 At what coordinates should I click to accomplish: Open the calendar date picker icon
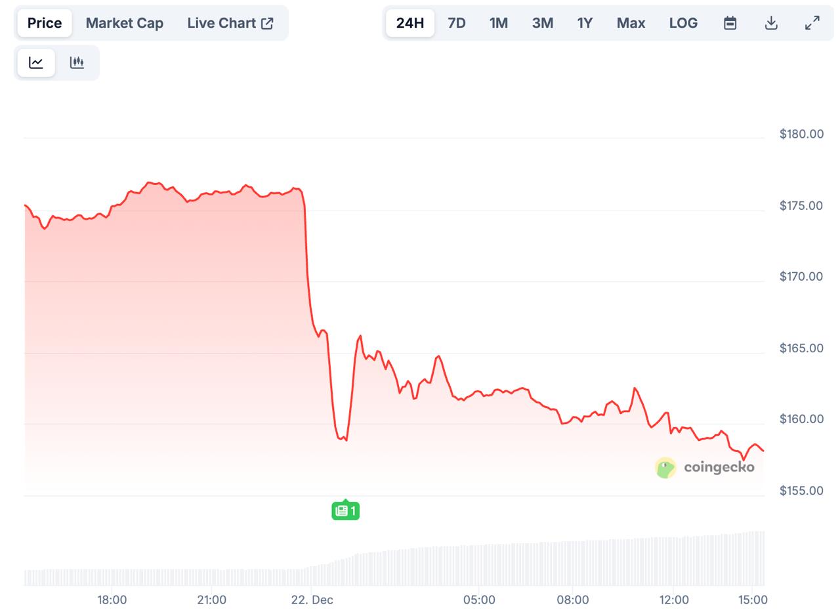pyautogui.click(x=730, y=22)
